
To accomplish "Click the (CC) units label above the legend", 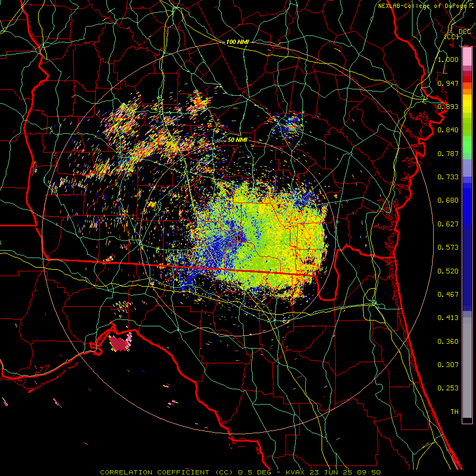I will click(x=452, y=36).
